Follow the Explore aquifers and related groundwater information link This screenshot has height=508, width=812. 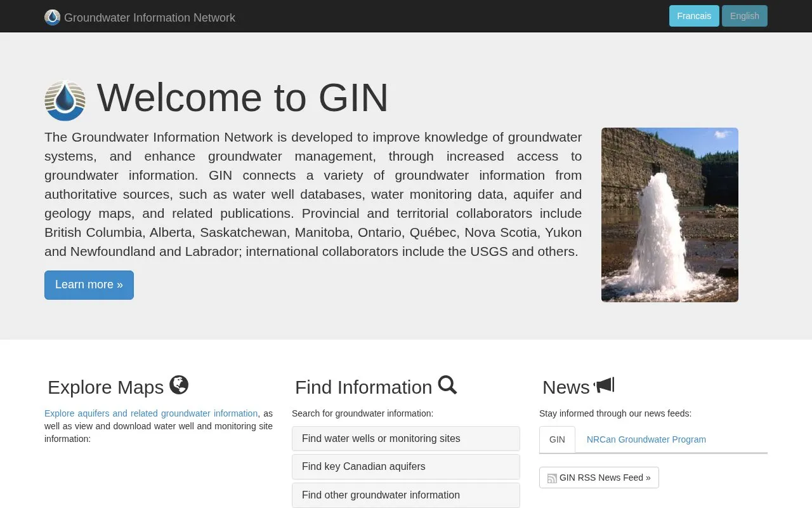click(151, 413)
